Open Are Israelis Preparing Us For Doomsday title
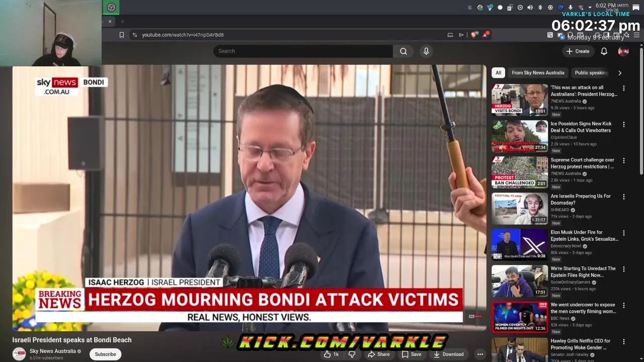Screen dimensions: 644x362 coord(581,200)
